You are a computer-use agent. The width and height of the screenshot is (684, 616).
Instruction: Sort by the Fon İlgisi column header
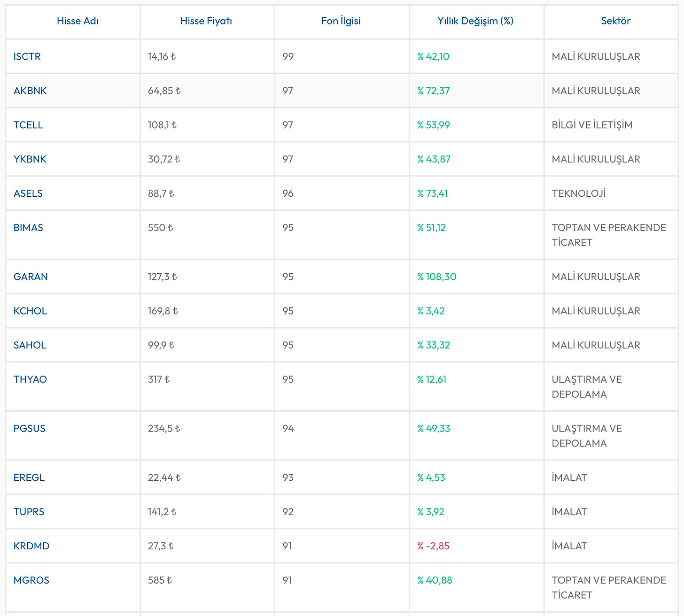pos(341,21)
